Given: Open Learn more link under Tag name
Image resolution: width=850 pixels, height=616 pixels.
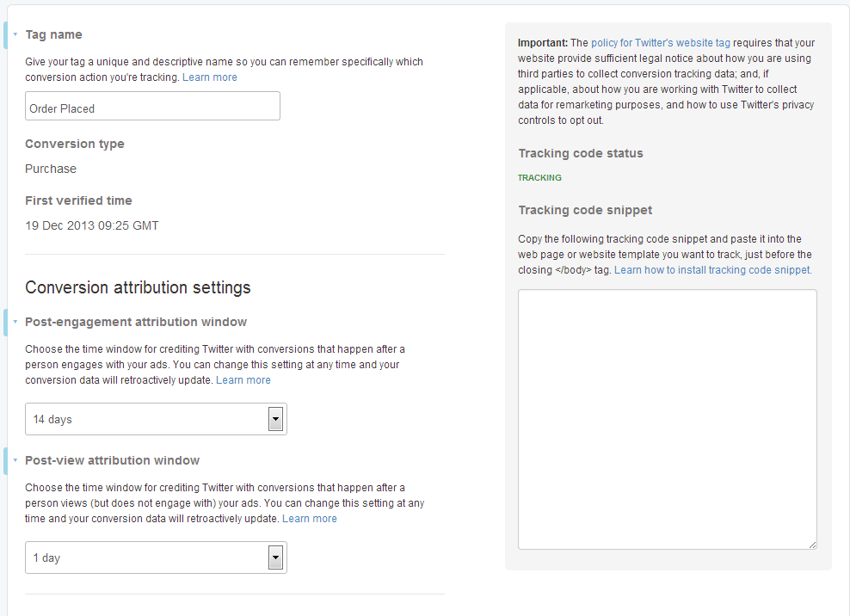Looking at the screenshot, I should 210,77.
